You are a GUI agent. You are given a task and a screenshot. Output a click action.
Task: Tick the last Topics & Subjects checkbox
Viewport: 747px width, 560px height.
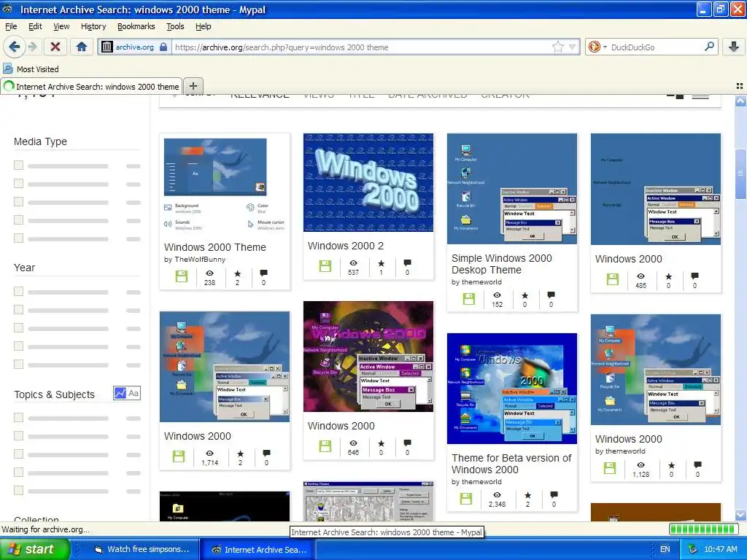tap(18, 490)
